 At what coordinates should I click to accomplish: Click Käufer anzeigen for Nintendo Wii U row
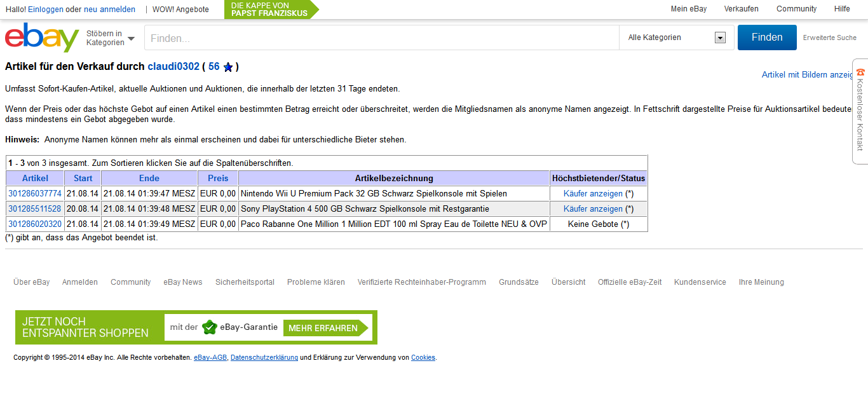(x=593, y=193)
